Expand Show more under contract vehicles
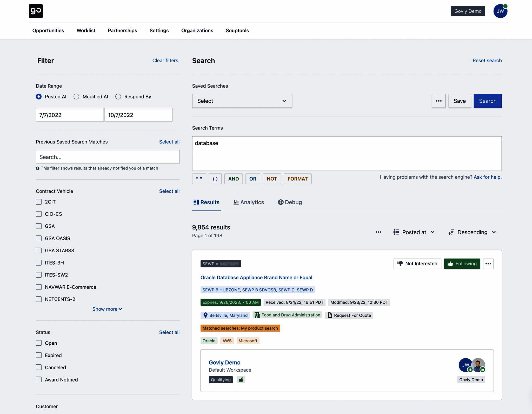 point(107,309)
